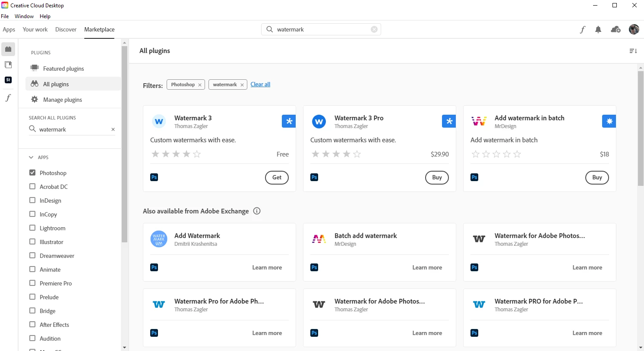Open the Adobe Stock sidebar icon
The image size is (644, 351).
coord(8,80)
